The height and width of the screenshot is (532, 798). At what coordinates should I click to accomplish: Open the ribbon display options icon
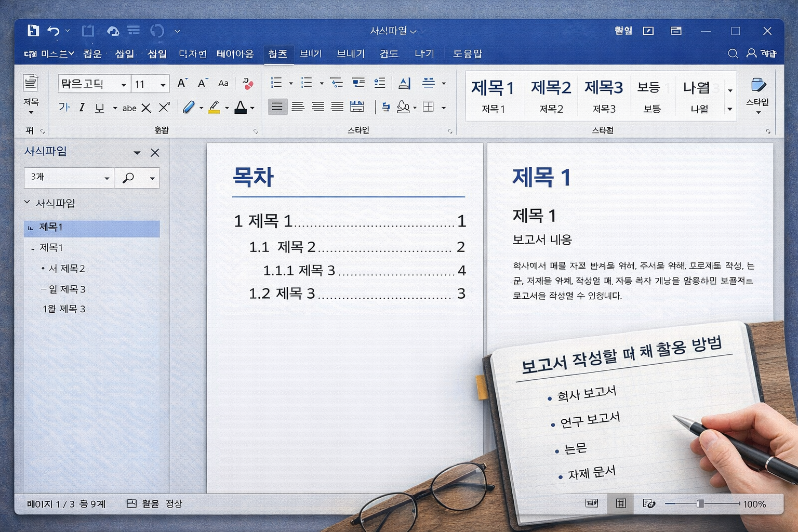click(x=676, y=31)
